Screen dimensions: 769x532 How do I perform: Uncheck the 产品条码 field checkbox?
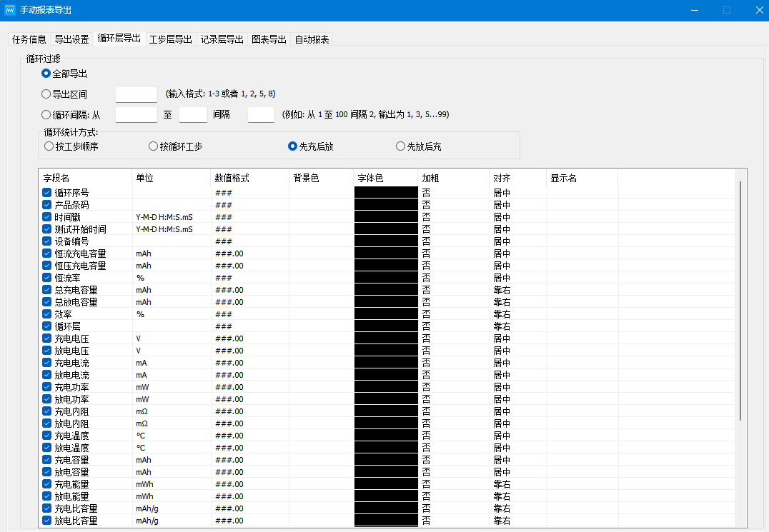tap(47, 205)
